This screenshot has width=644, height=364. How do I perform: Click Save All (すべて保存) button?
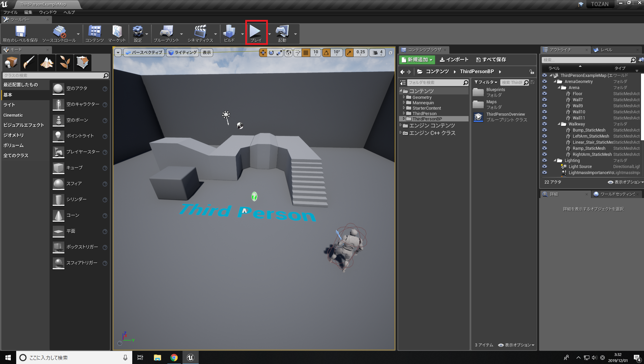point(491,60)
